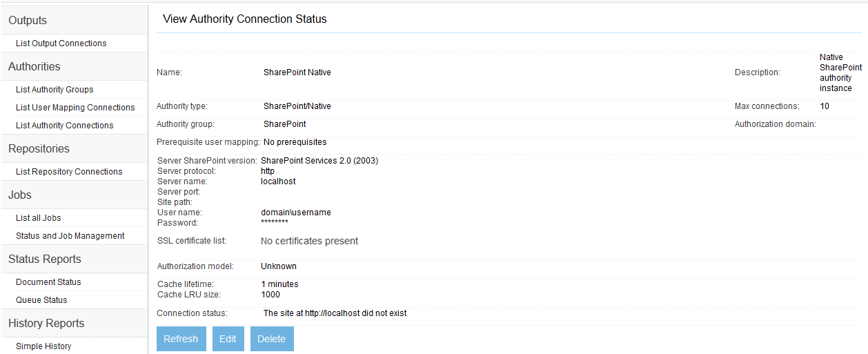Viewport: 868px width, 354px height.
Task: Open the Simple History report
Action: [x=43, y=346]
